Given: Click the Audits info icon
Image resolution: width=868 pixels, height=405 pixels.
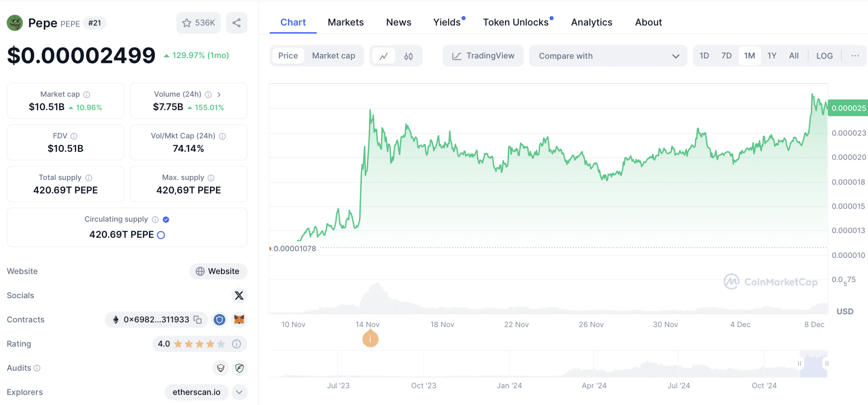Looking at the screenshot, I should pos(37,368).
